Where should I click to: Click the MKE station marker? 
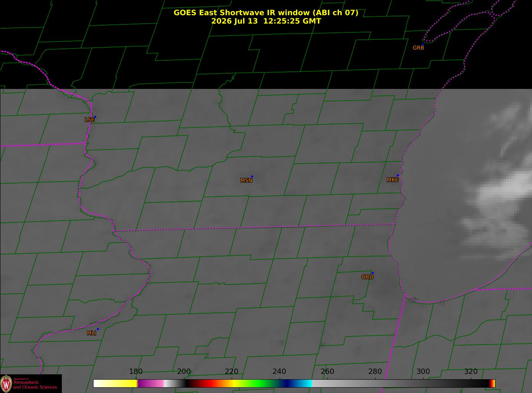click(x=398, y=176)
